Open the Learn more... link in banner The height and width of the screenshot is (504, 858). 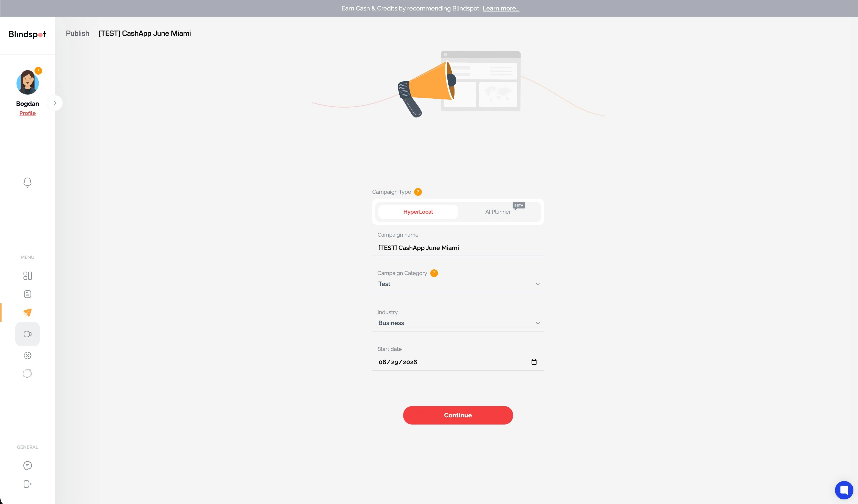pos(501,8)
